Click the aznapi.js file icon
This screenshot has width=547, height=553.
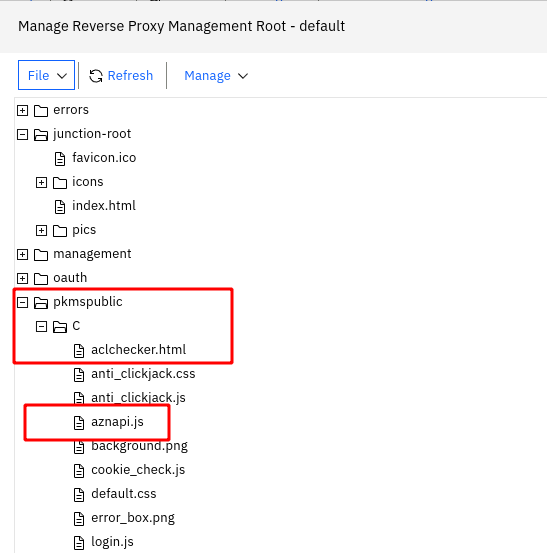point(79,423)
